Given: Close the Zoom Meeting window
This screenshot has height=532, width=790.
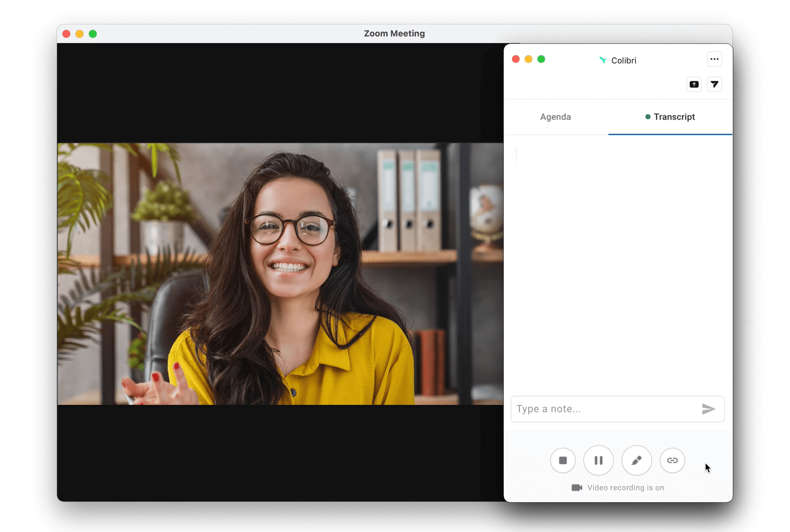Looking at the screenshot, I should click(66, 34).
